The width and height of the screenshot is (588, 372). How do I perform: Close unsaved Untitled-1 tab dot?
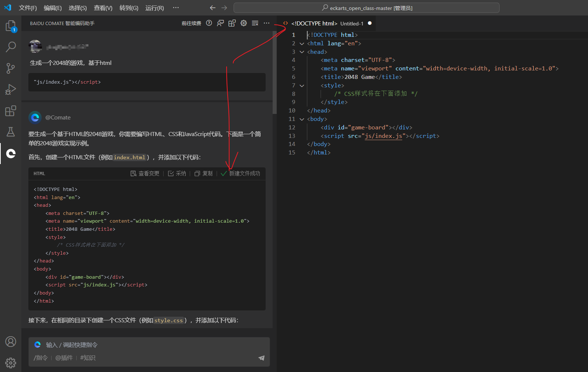(x=370, y=23)
